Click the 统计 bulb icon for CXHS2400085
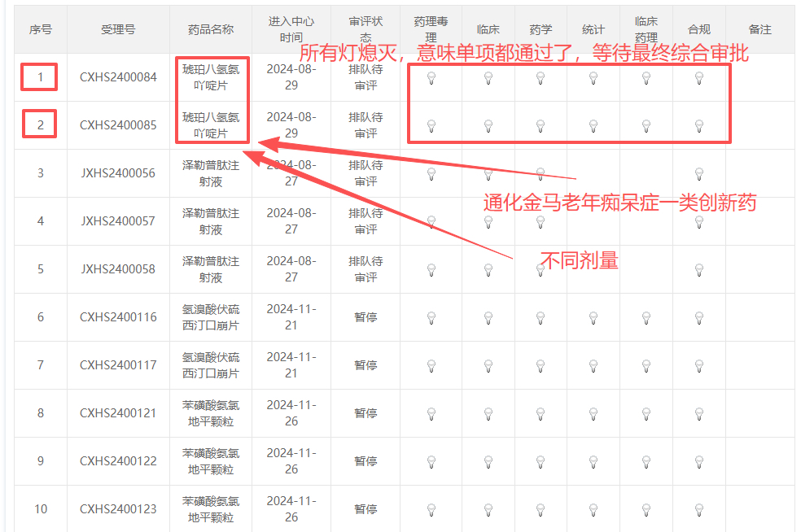 593,126
